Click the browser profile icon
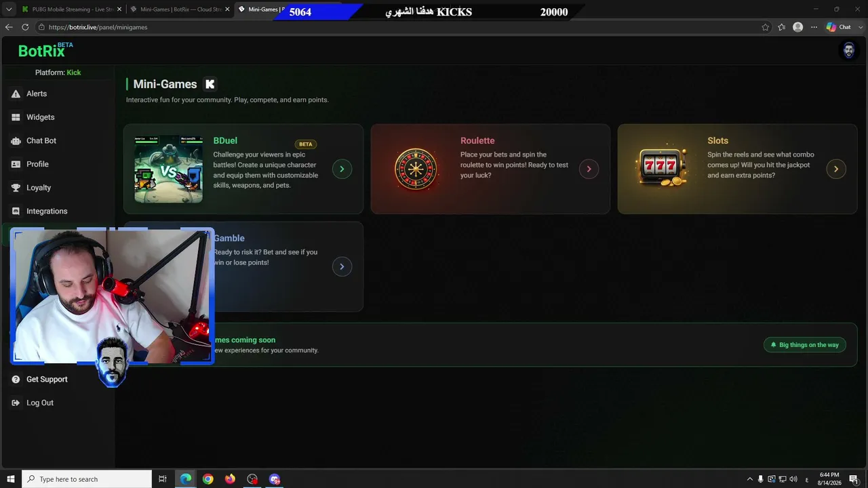This screenshot has height=488, width=868. pos(797,27)
